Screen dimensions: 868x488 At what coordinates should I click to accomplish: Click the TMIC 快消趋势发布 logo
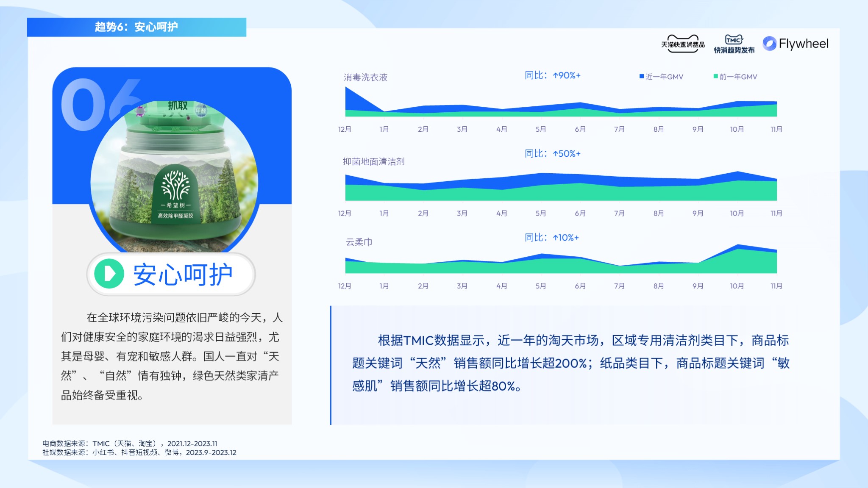[734, 44]
